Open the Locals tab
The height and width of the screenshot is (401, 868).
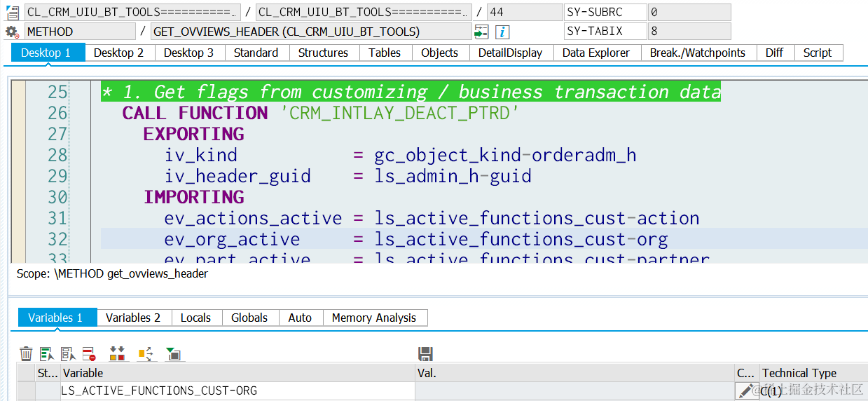[x=195, y=318]
